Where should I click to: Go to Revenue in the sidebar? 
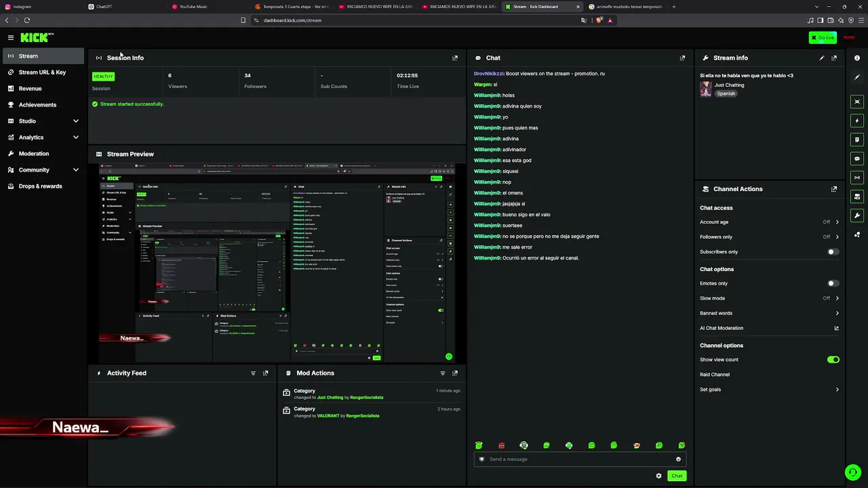click(43, 89)
